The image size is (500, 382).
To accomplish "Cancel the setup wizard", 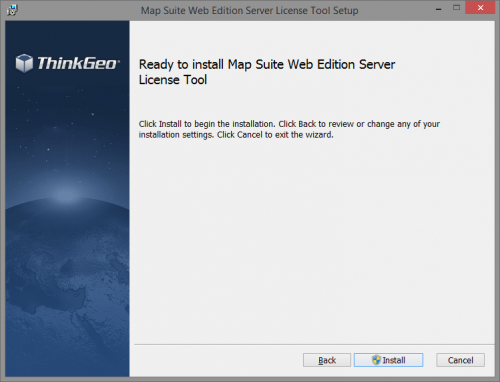I will point(460,360).
